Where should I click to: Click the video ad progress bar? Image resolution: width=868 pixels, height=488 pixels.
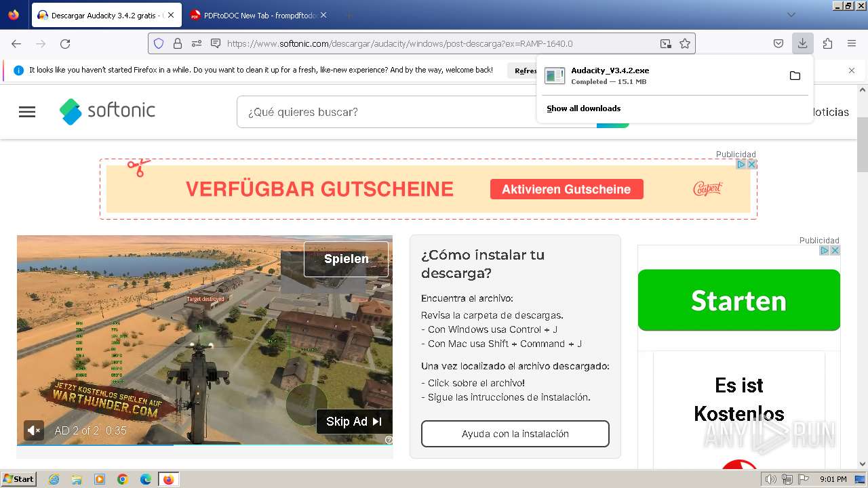tap(205, 445)
